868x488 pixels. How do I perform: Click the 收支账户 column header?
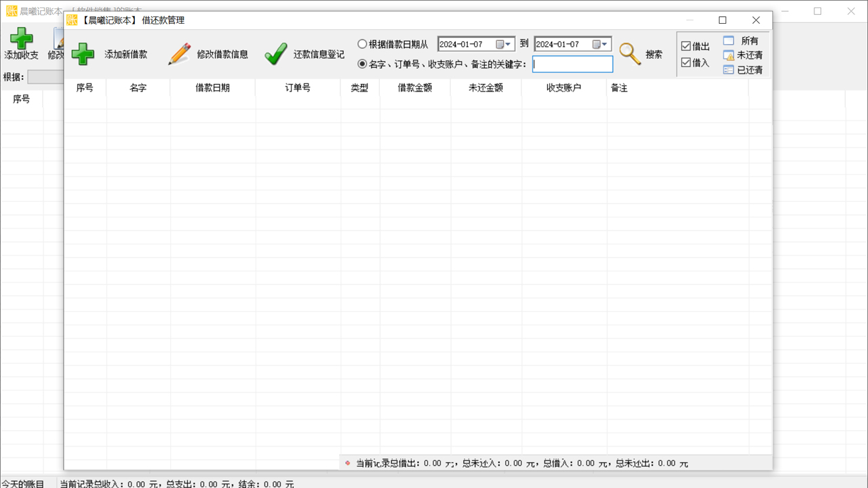(x=564, y=88)
